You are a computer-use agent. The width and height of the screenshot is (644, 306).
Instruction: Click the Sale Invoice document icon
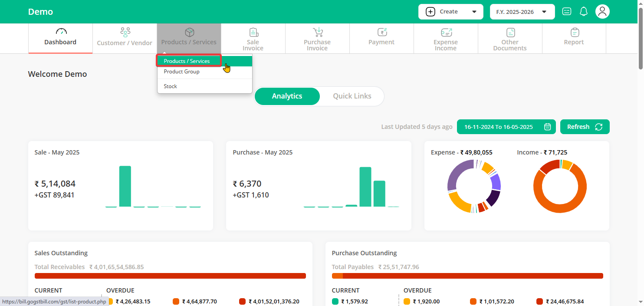click(253, 32)
